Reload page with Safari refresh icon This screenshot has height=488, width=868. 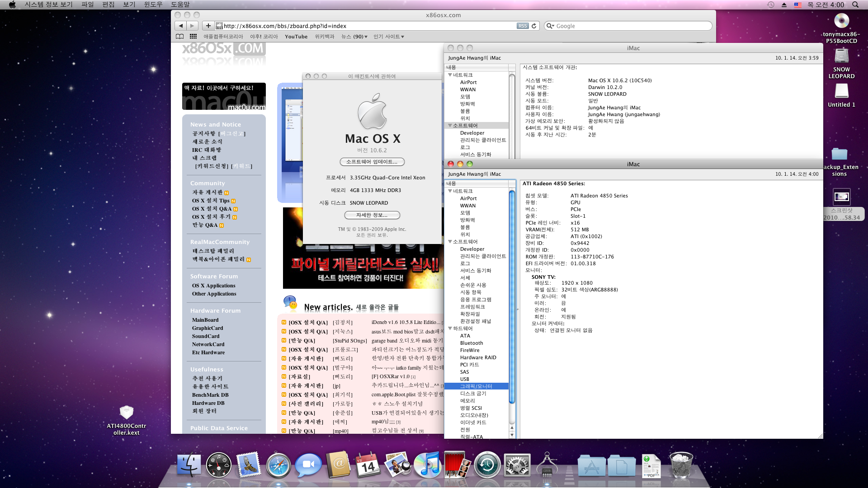(x=534, y=26)
